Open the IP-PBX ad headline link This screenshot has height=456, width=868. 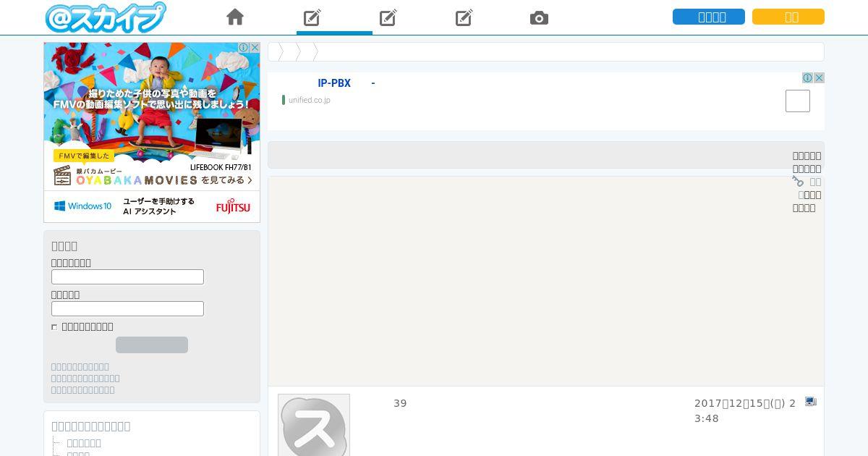point(346,83)
